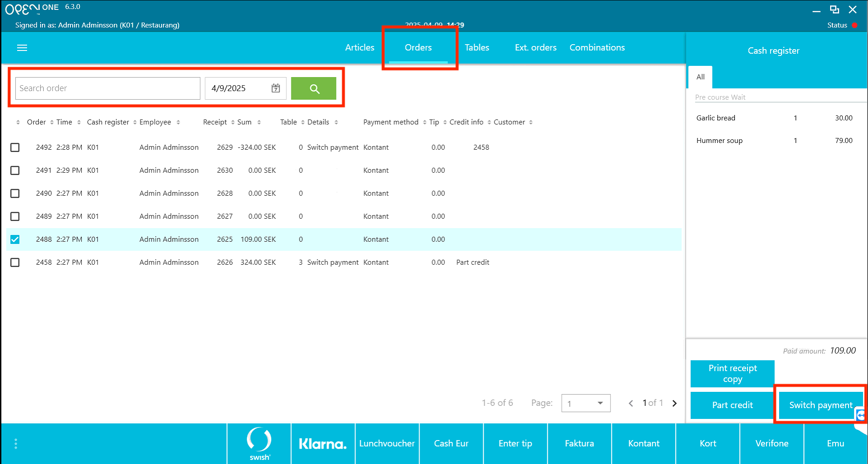
Task: Switch to the Tables tab
Action: [x=477, y=48]
